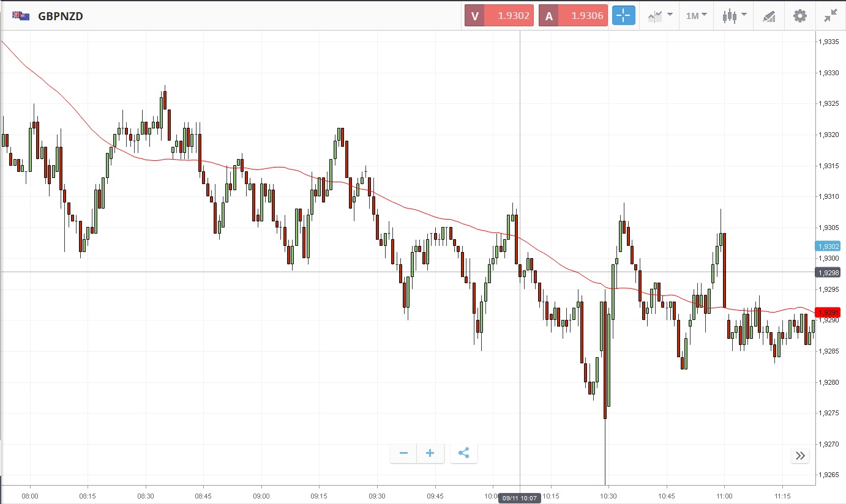846x504 pixels.
Task: Click the blue current price 1.9302 label
Action: tap(828, 246)
